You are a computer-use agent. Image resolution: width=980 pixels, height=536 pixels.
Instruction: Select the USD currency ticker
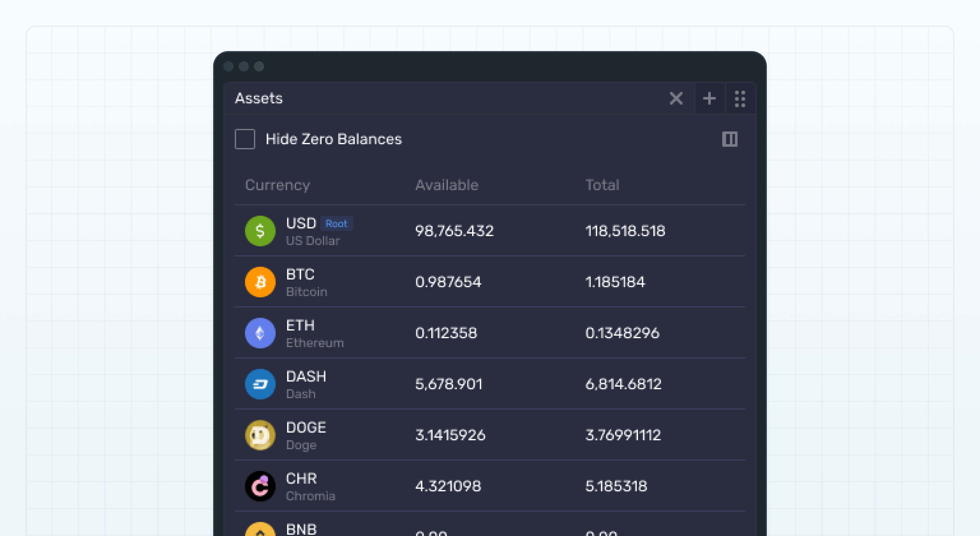(x=301, y=223)
